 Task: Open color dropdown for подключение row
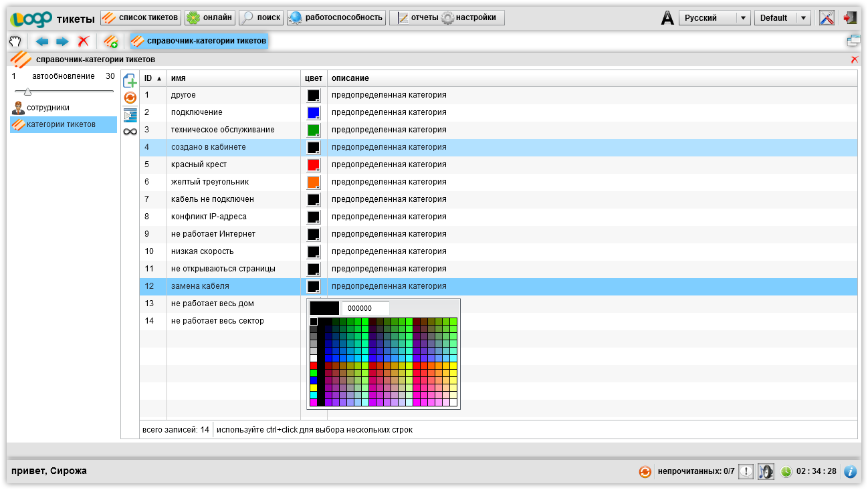click(x=314, y=113)
